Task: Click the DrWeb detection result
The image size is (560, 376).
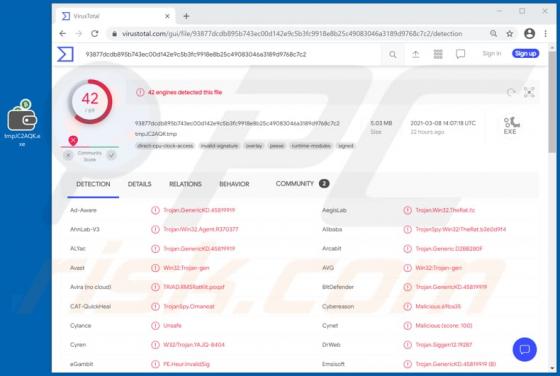Action: pyautogui.click(x=444, y=345)
